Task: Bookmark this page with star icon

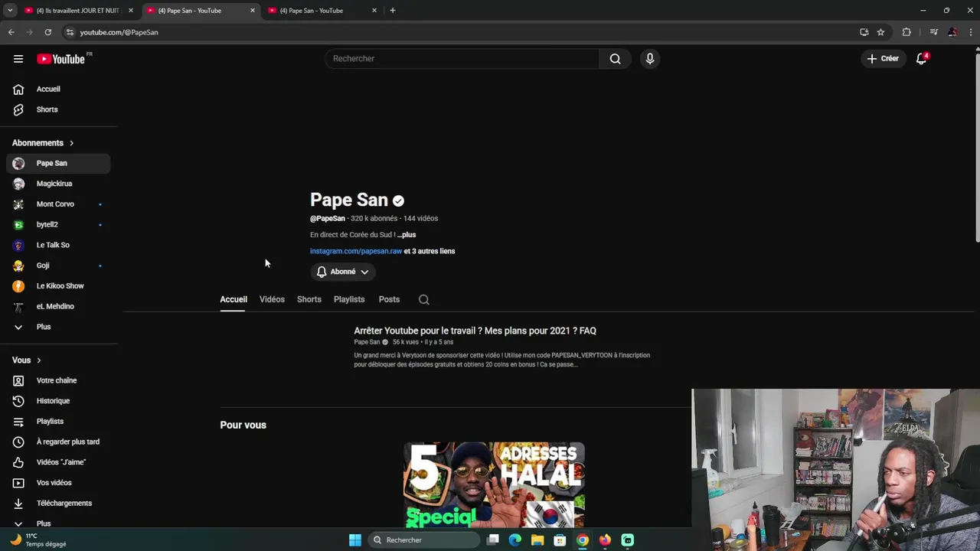Action: tap(881, 32)
